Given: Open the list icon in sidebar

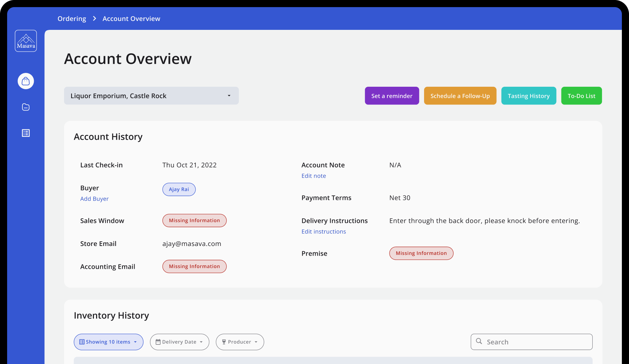Looking at the screenshot, I should point(26,133).
